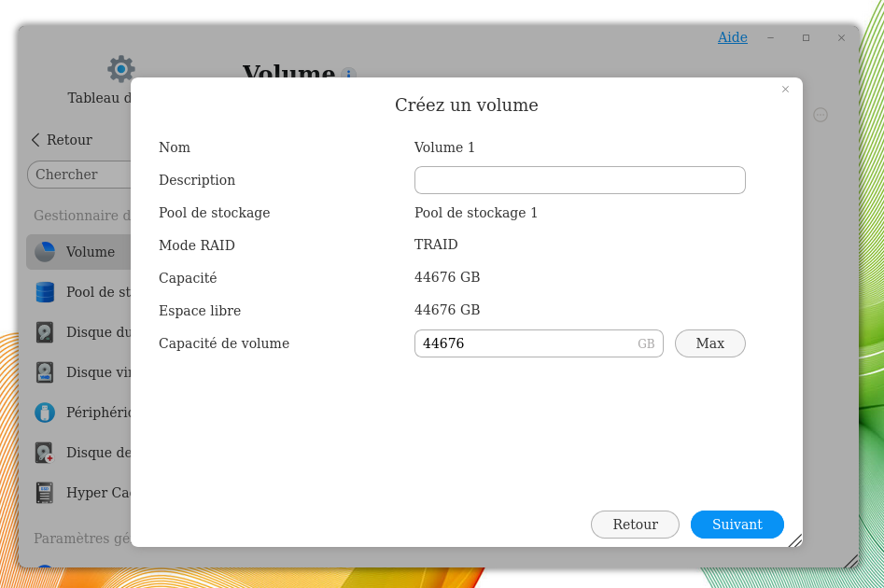Select the Disque dur hard drive icon
Screen dimensions: 884x588
coord(45,332)
